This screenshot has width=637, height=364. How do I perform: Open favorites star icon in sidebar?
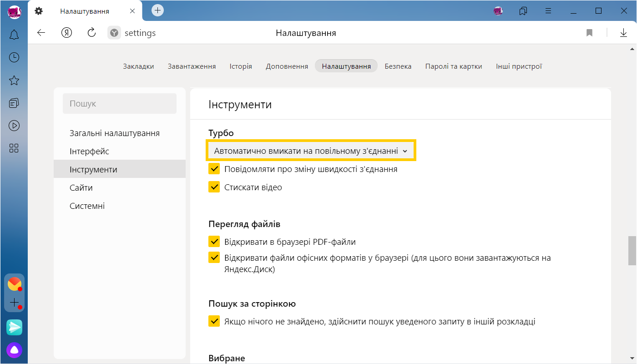(x=14, y=81)
